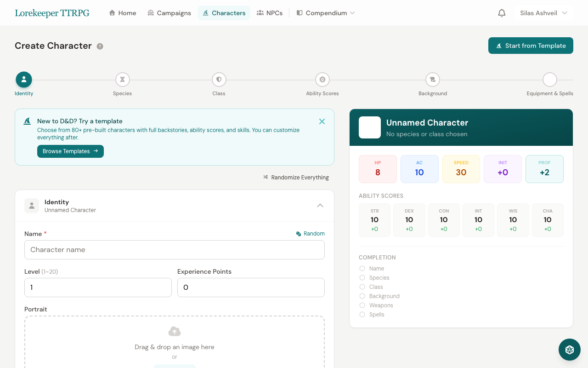Click the notifications bell icon
The image size is (588, 368).
coord(502,13)
